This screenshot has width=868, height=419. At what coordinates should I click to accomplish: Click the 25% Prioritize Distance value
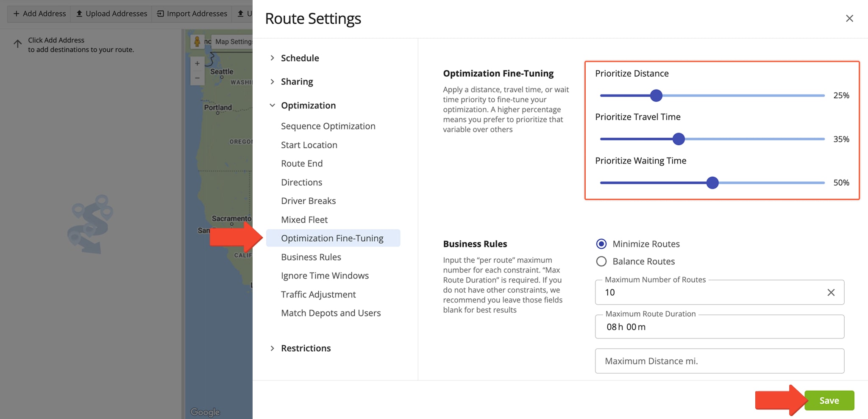[x=841, y=96]
